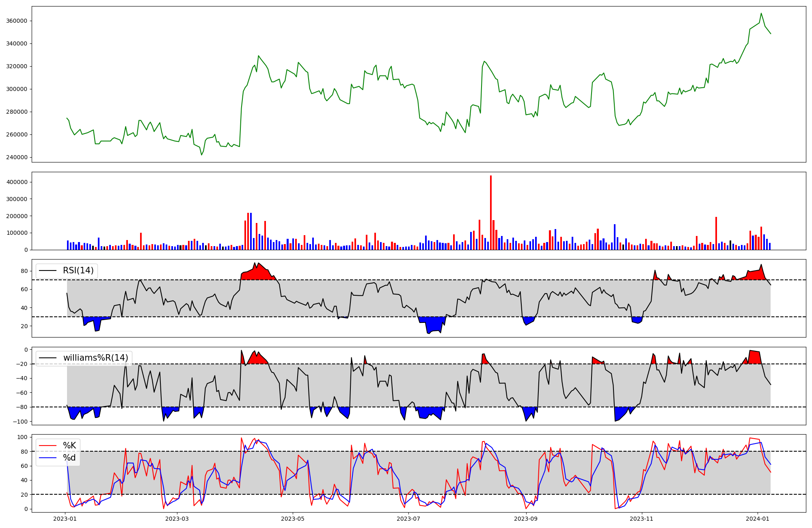Click the 360000 price axis label
The image size is (812, 528).
[x=16, y=21]
